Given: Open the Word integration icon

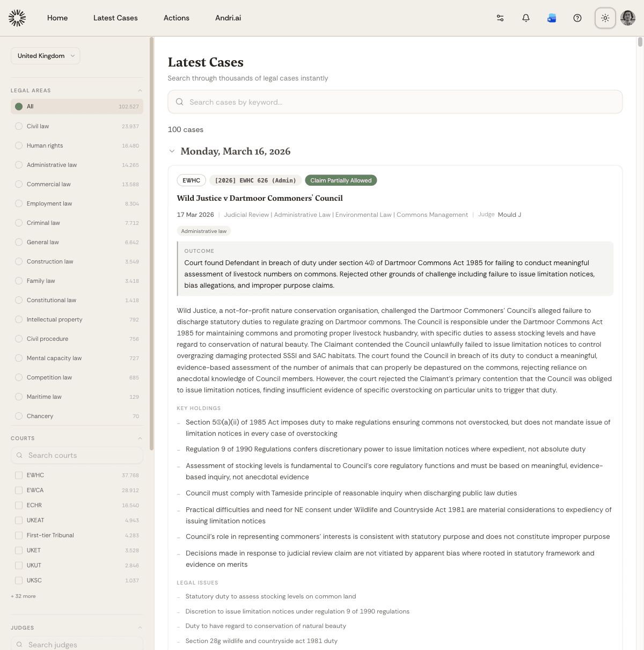Looking at the screenshot, I should click(552, 18).
